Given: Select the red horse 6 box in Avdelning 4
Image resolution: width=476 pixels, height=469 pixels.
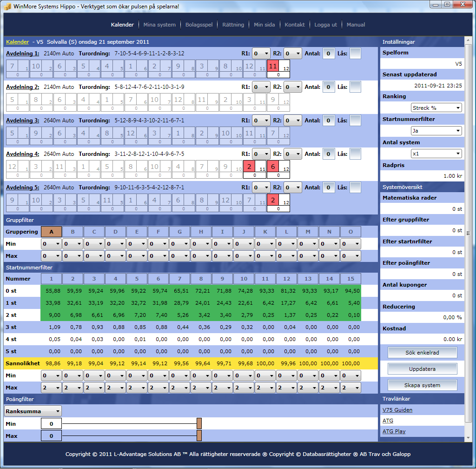Looking at the screenshot, I should (278, 169).
